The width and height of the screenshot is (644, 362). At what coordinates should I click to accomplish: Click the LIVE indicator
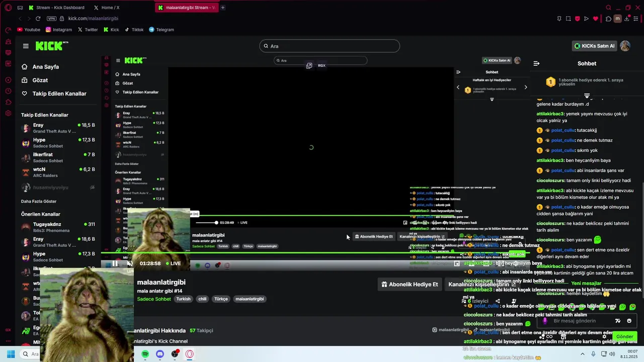[173, 263]
